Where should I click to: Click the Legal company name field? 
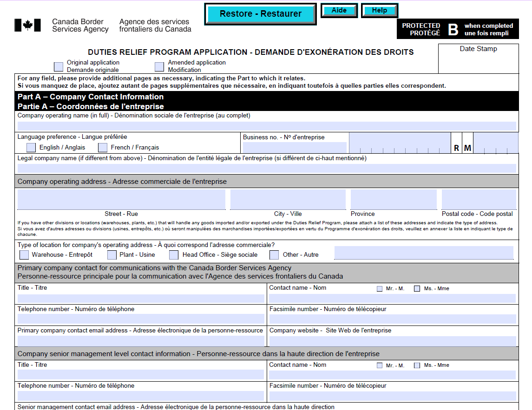[x=267, y=169]
